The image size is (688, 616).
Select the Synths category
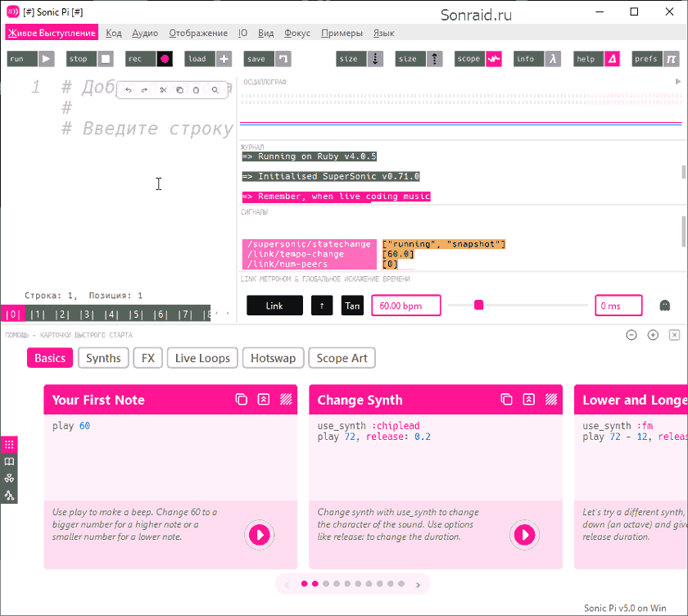point(103,358)
